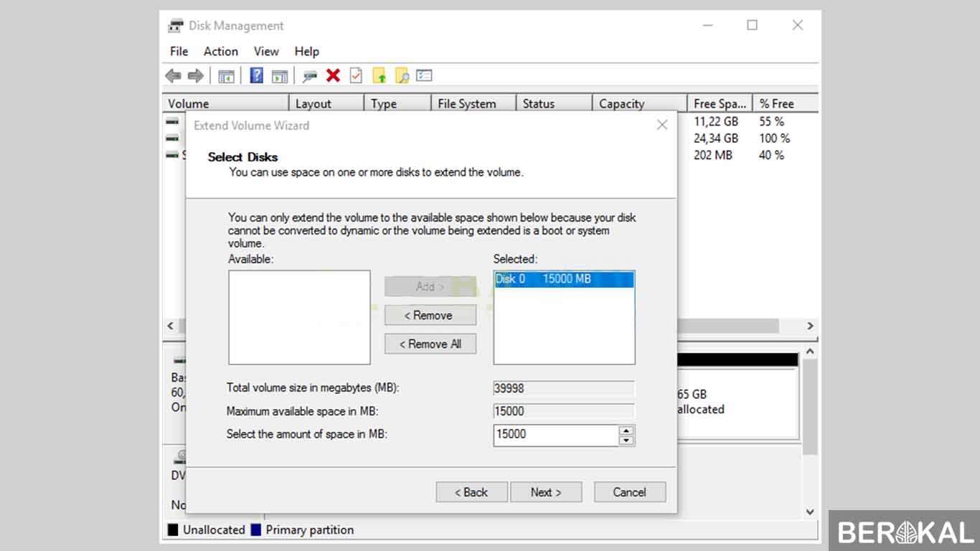Click the Back arrow in the toolbar
980x551 pixels.
click(173, 76)
